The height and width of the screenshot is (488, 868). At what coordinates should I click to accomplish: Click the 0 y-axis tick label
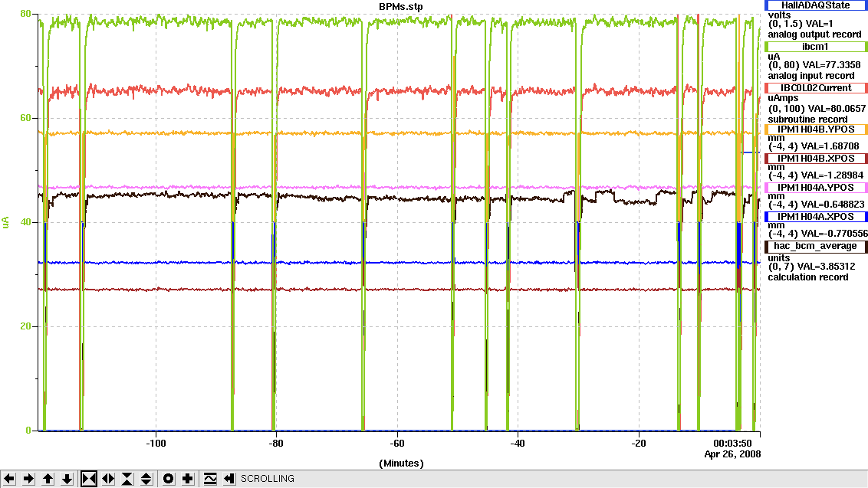28,431
